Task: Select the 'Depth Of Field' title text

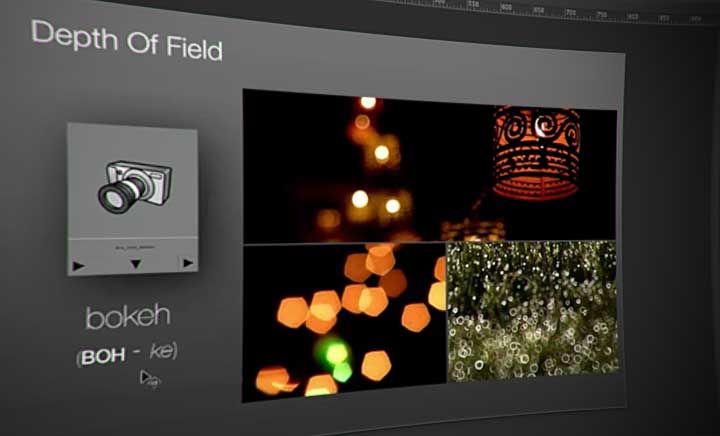Action: coord(127,41)
